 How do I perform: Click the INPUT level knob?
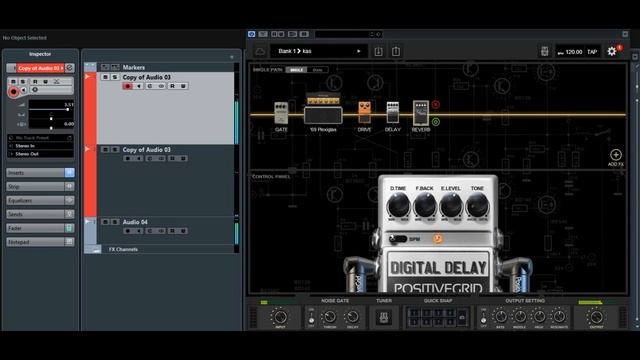[280, 317]
